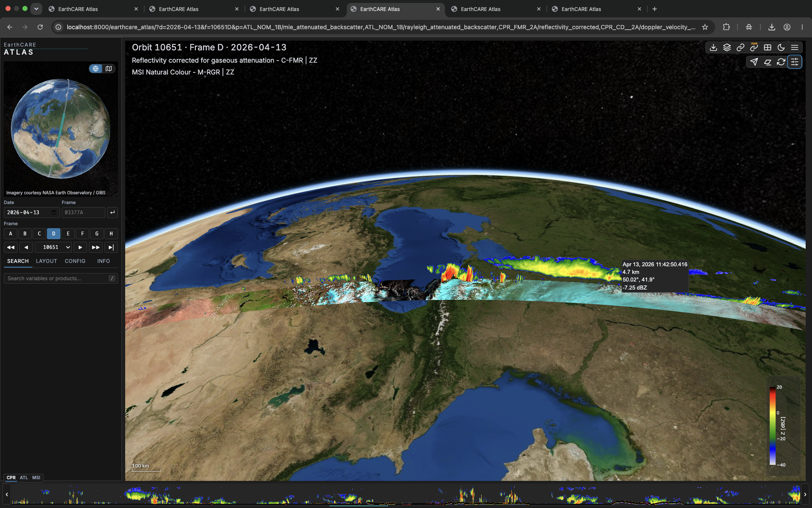
Task: Open browser extensions puzzle icon
Action: 726,27
